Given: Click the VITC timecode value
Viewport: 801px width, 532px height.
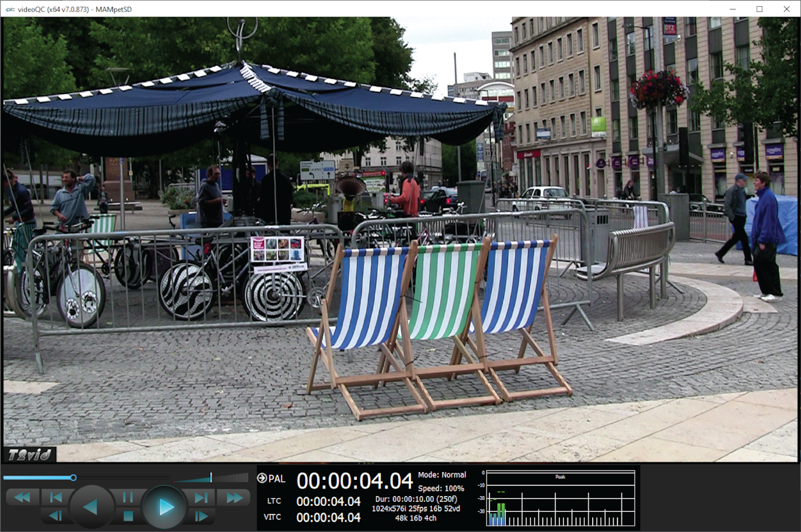Looking at the screenshot, I should [x=328, y=517].
